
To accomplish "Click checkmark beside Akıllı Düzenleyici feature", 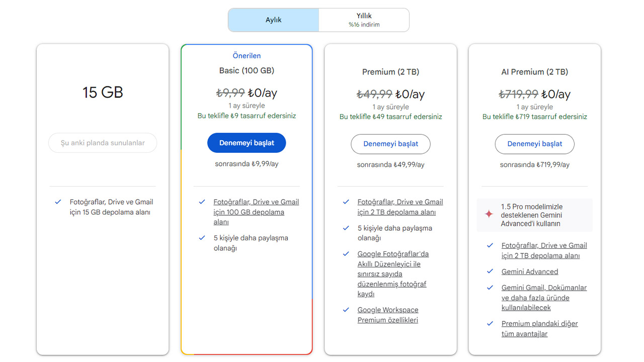I will click(346, 254).
